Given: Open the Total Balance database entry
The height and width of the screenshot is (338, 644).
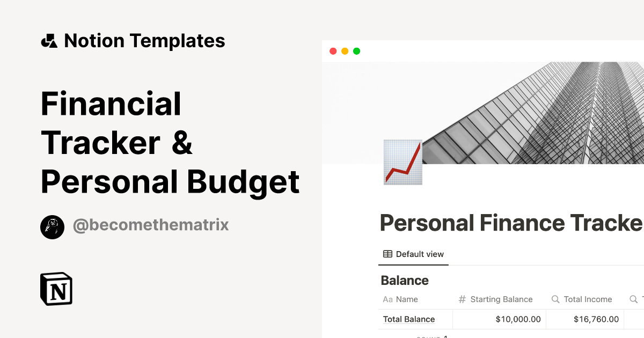Looking at the screenshot, I should coord(408,319).
